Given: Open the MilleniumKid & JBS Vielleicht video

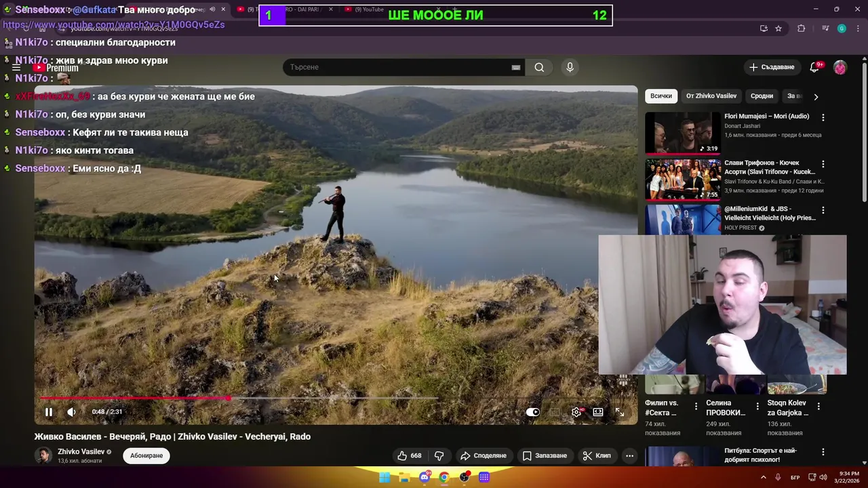Looking at the screenshot, I should (x=770, y=213).
